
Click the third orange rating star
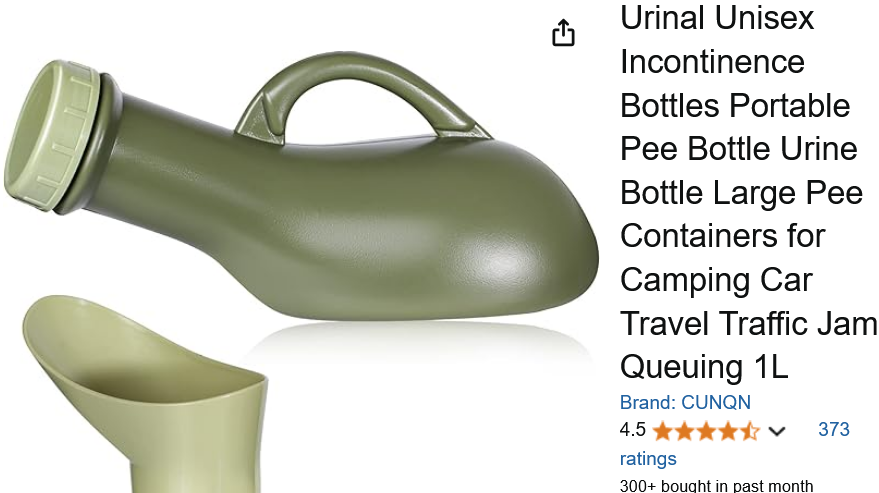point(706,431)
